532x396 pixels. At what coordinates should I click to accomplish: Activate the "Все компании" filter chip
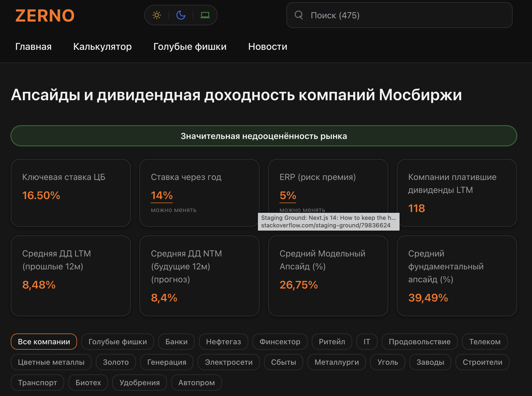(44, 341)
